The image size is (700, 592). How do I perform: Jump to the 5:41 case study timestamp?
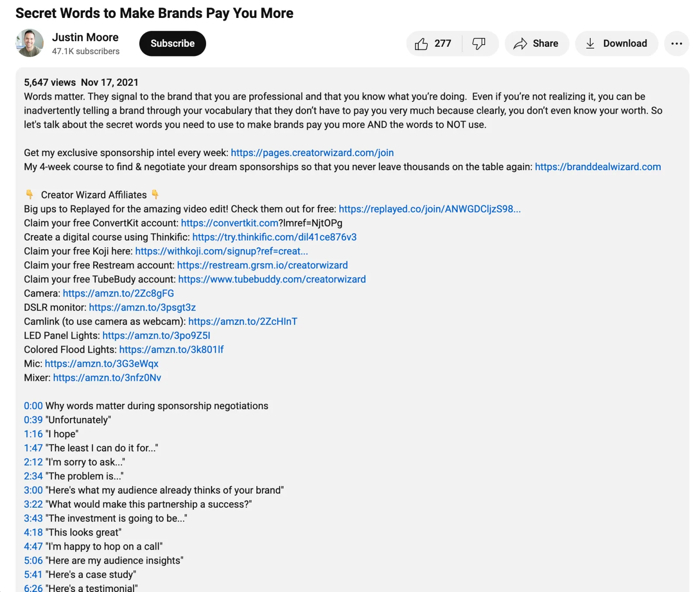coord(33,575)
